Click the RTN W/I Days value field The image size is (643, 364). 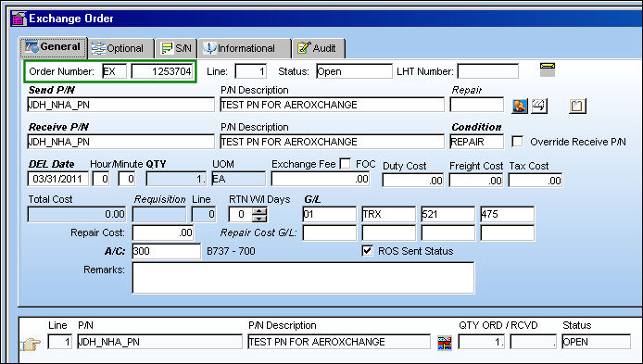[x=240, y=214]
